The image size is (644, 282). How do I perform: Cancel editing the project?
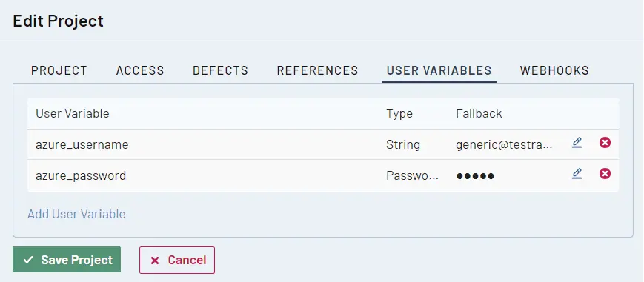pos(177,260)
